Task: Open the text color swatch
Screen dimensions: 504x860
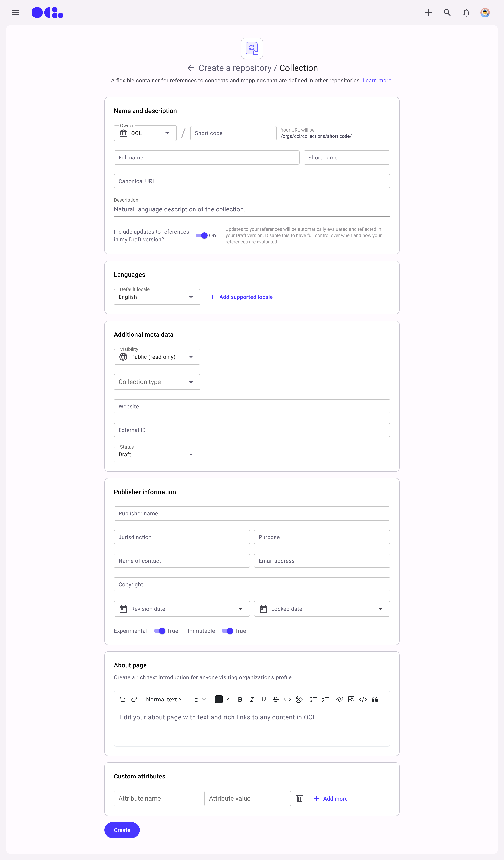Action: pyautogui.click(x=221, y=699)
